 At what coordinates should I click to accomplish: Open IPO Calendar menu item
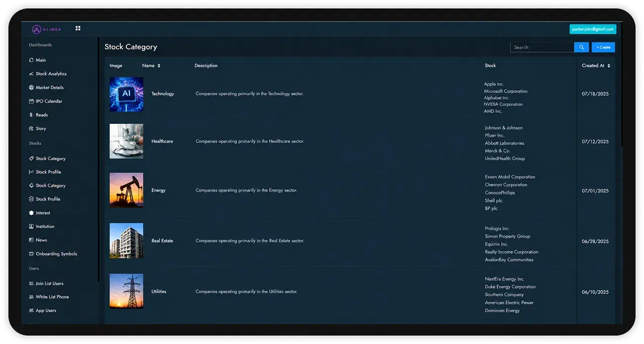[x=49, y=101]
